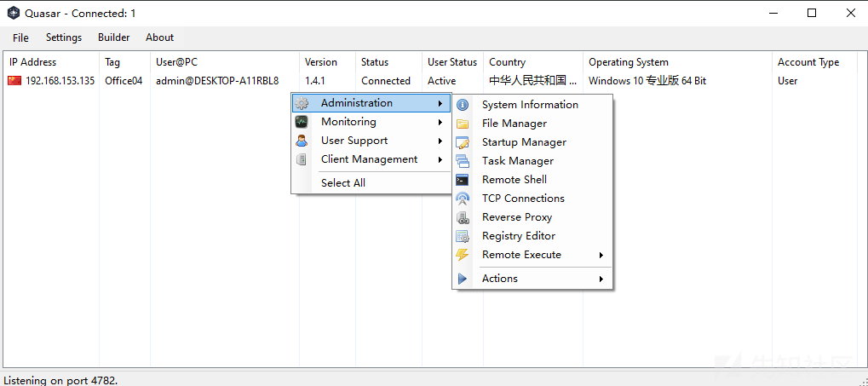Click the TCP Connections antenna icon
Image resolution: width=868 pixels, height=386 pixels.
click(x=463, y=199)
